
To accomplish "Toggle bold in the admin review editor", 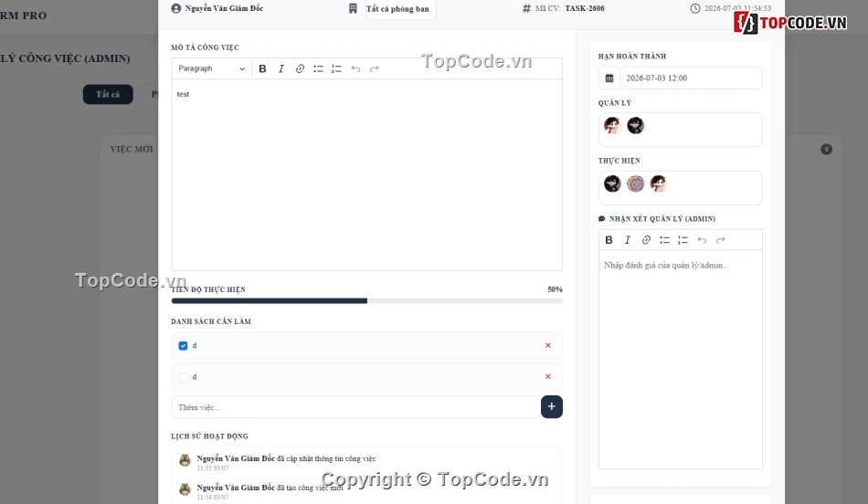I will pos(609,240).
